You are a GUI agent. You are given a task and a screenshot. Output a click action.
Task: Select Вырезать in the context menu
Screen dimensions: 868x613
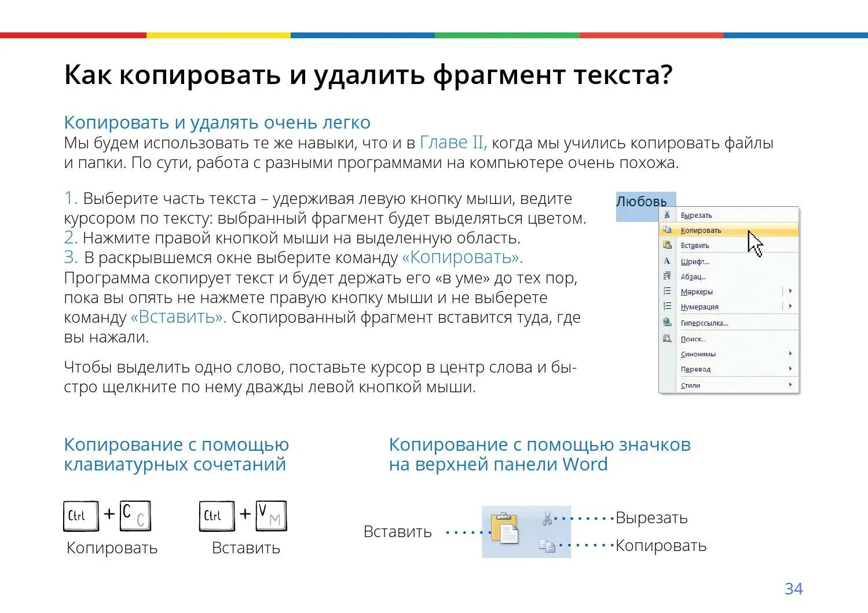729,215
